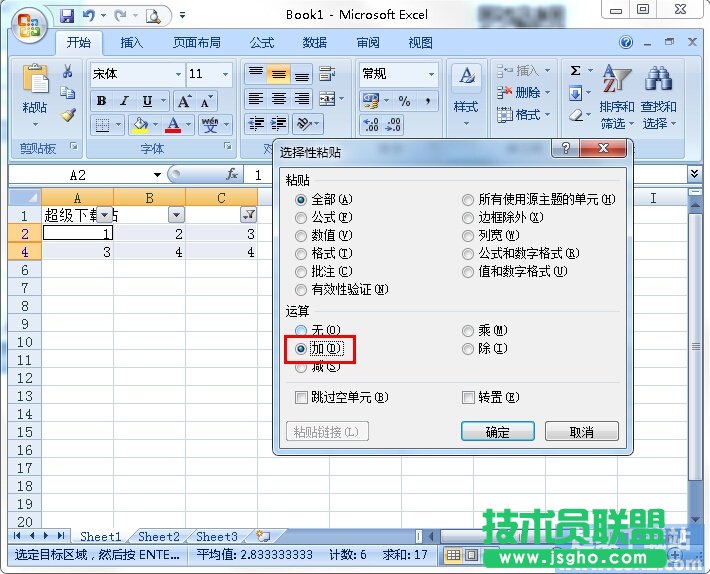Screen dimensions: 710x574
Task: Click the 取消 (Cancel) button
Action: point(581,432)
